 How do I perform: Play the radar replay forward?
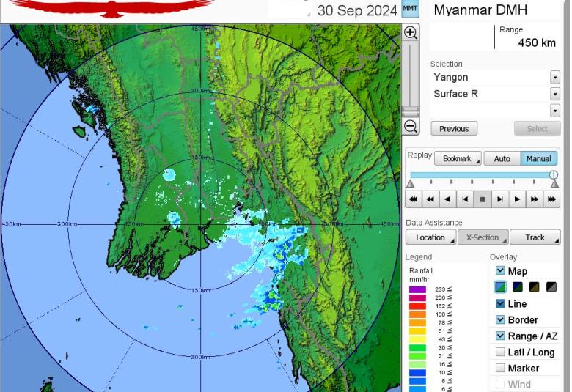click(518, 199)
